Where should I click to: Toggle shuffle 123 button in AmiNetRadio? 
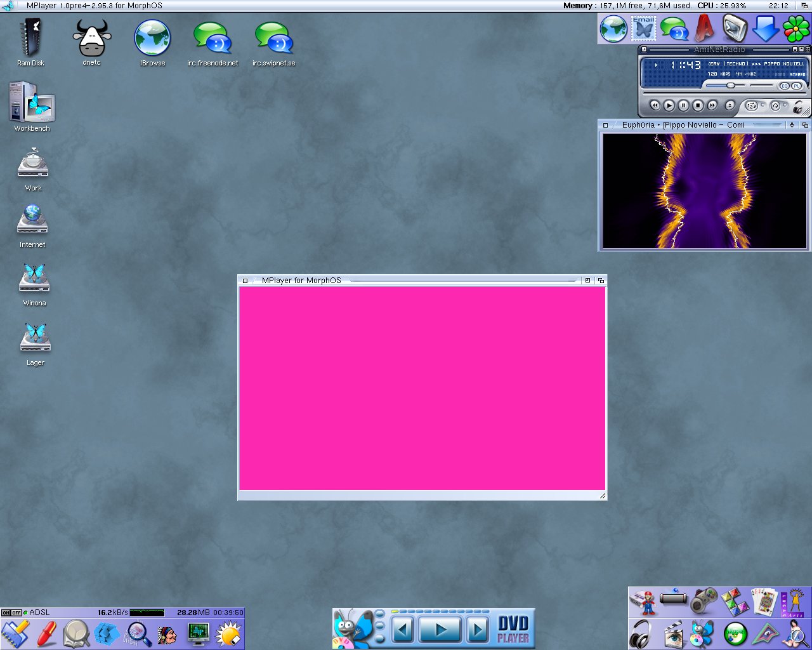(752, 106)
